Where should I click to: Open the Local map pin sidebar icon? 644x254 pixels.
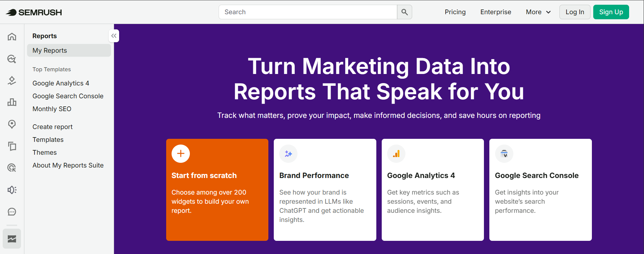pyautogui.click(x=12, y=124)
